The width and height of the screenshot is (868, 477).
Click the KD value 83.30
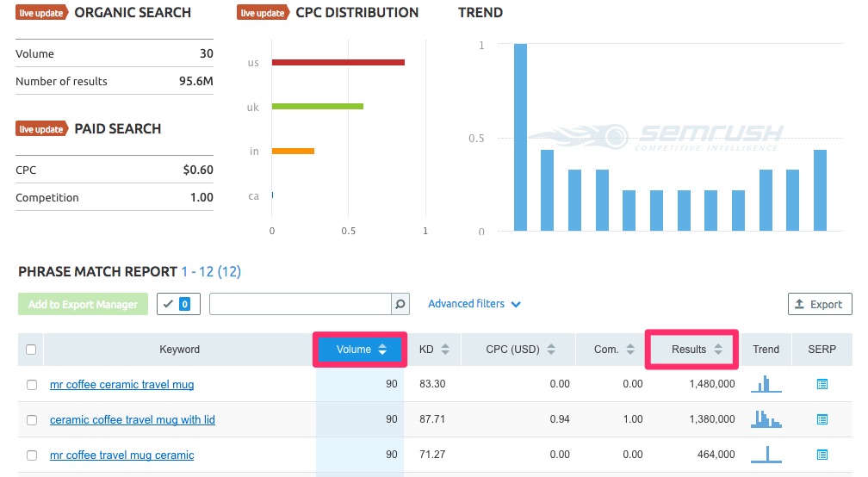(x=432, y=384)
